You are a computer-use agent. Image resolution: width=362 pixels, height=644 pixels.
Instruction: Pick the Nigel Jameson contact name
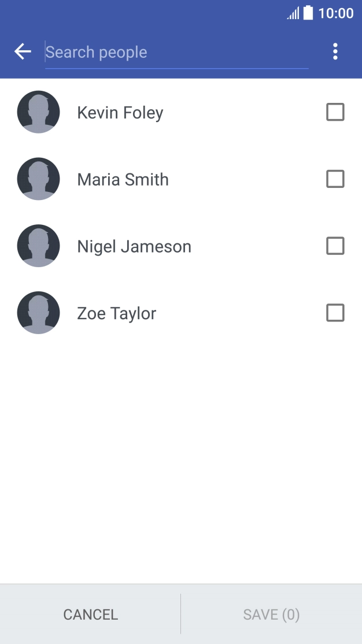point(134,247)
